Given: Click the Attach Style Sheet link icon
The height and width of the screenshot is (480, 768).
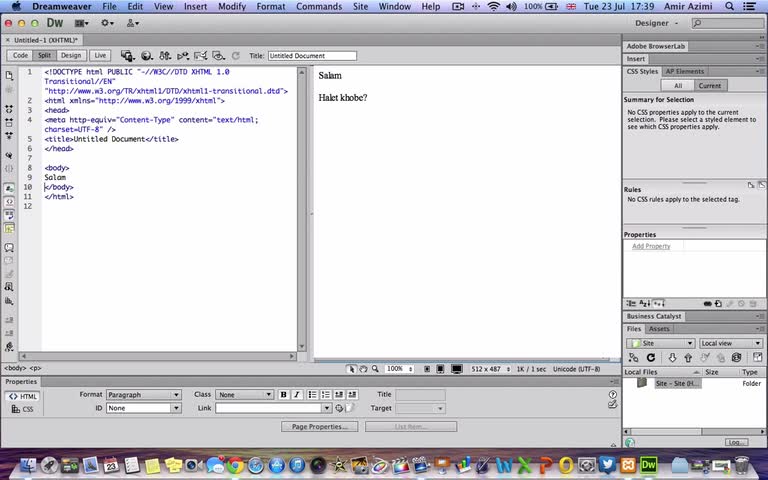Looking at the screenshot, I should point(707,304).
